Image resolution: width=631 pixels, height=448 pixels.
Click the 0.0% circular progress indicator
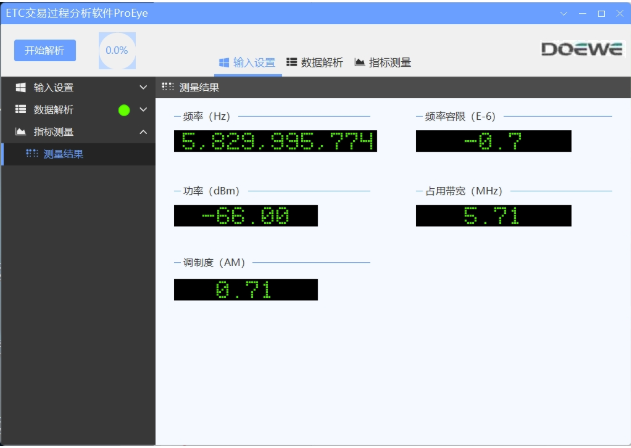[117, 50]
